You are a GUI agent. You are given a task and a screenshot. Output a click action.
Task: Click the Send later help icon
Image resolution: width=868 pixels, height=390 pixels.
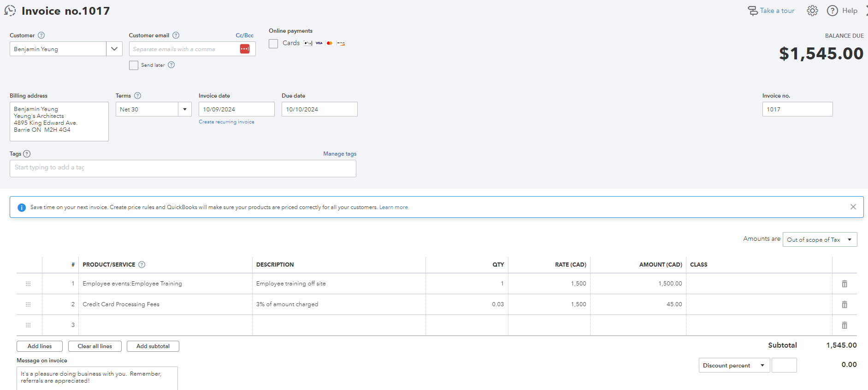171,65
